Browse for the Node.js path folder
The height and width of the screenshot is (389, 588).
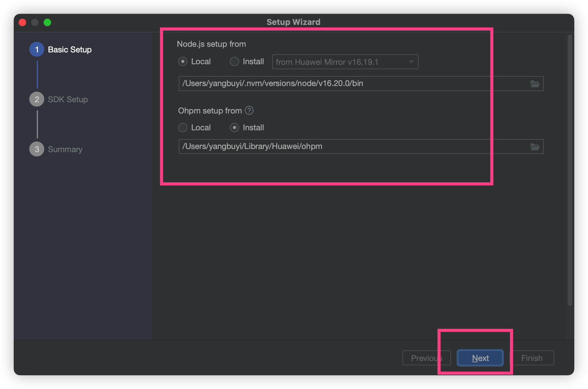coord(535,84)
